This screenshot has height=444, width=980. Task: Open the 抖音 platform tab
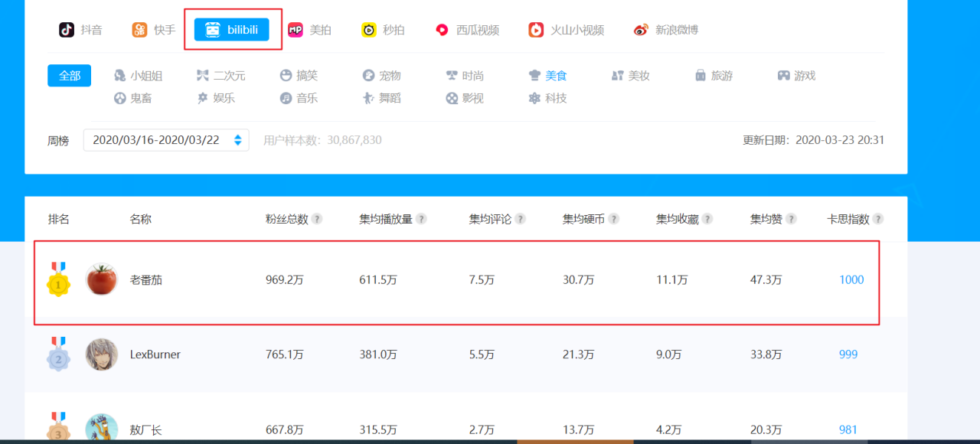click(80, 30)
